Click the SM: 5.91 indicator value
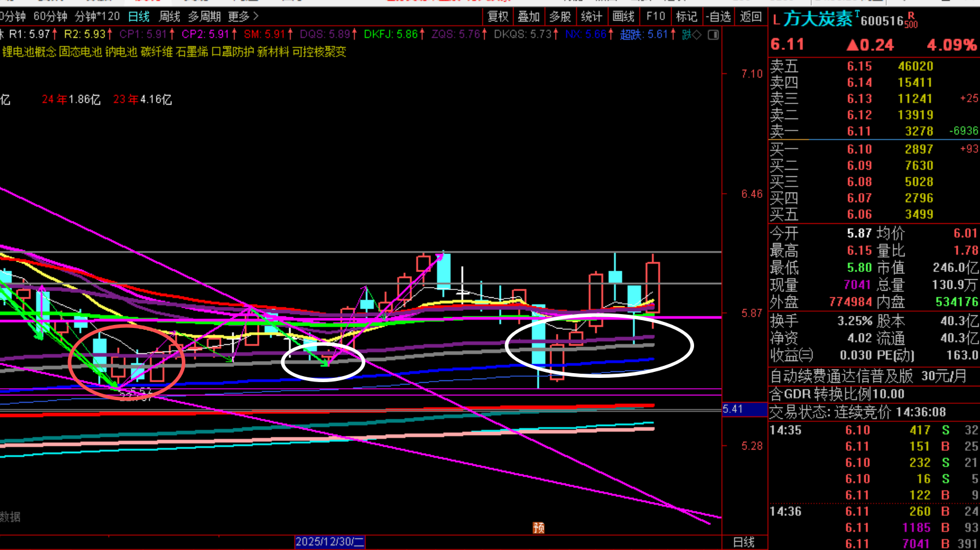 click(x=268, y=35)
